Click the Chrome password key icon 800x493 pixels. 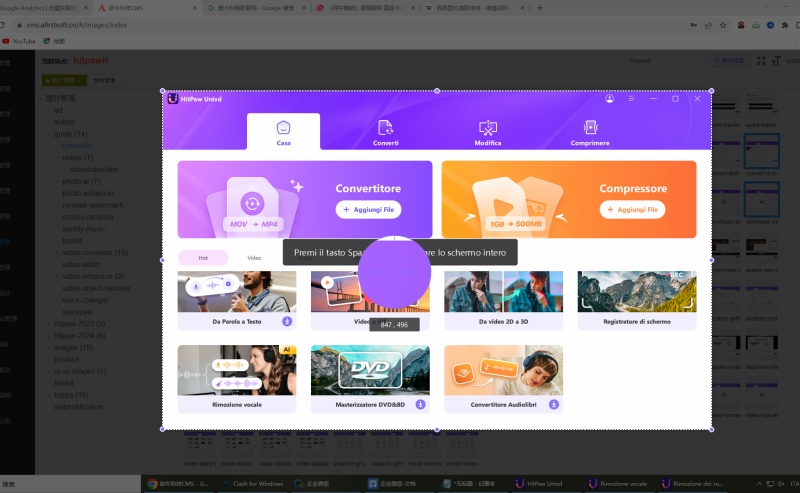694,25
